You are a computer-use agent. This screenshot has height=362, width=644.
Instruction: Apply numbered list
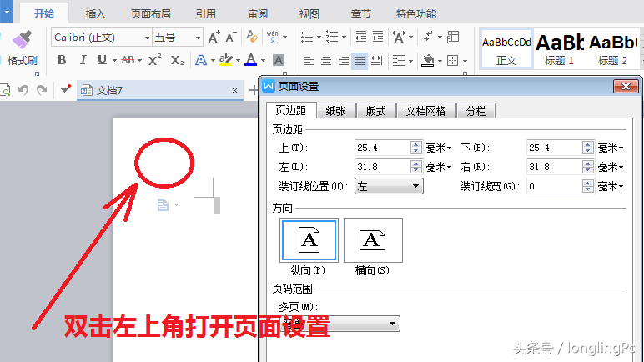tap(332, 37)
